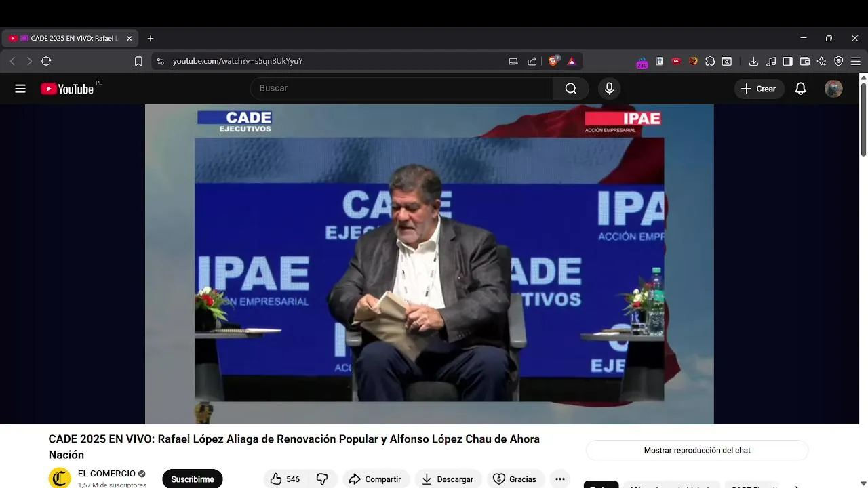Like the video showing 546 likes
Screen dimensions: 868x488
(x=284, y=479)
